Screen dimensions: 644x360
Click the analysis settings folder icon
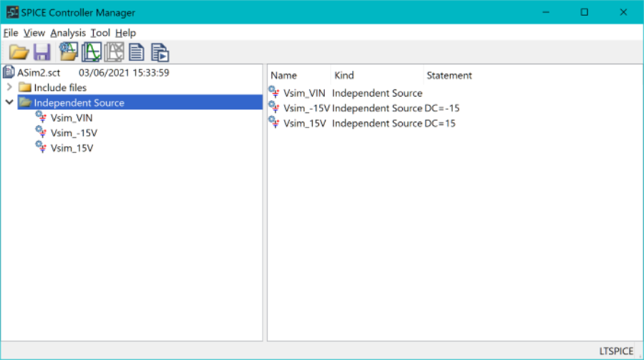click(x=68, y=52)
